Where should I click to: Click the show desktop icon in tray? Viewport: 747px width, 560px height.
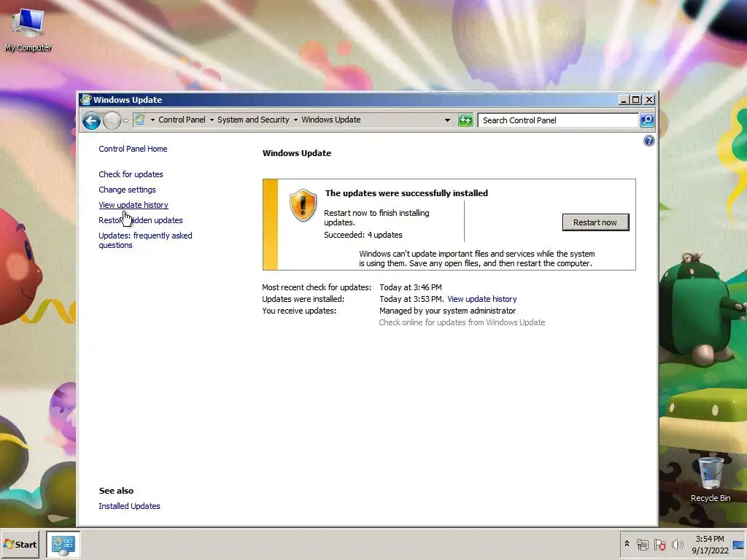739,545
